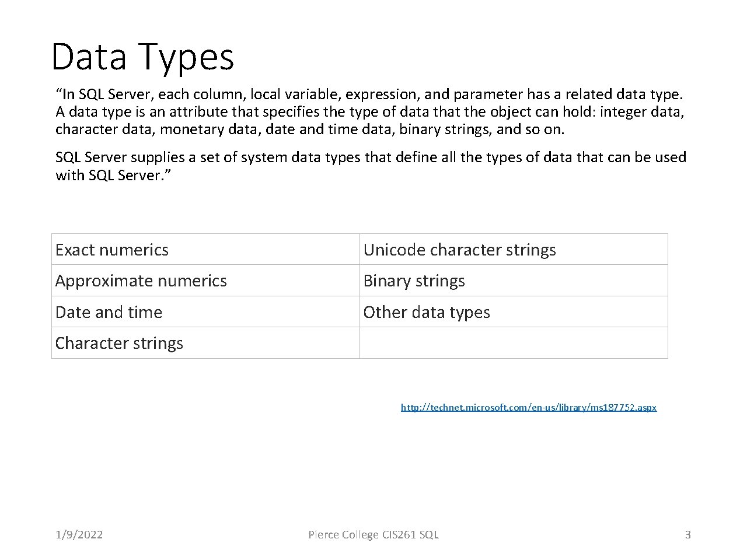
Task: Click the slide number 3
Action: click(x=687, y=534)
